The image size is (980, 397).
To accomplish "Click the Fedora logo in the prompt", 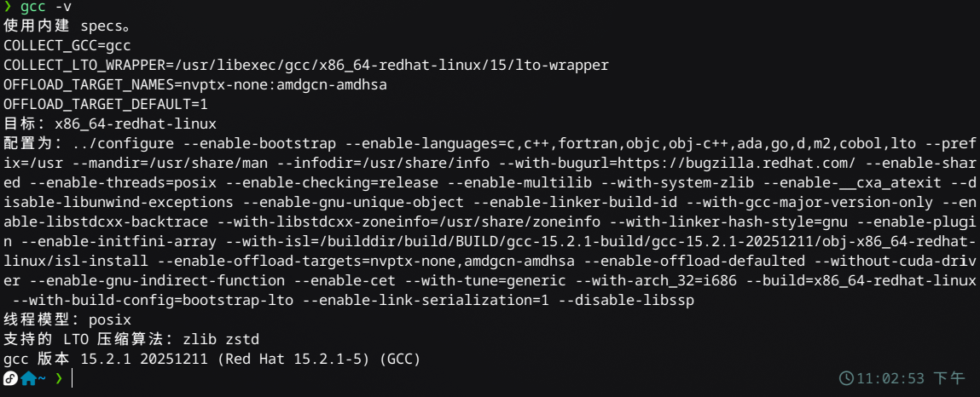I will (10, 378).
